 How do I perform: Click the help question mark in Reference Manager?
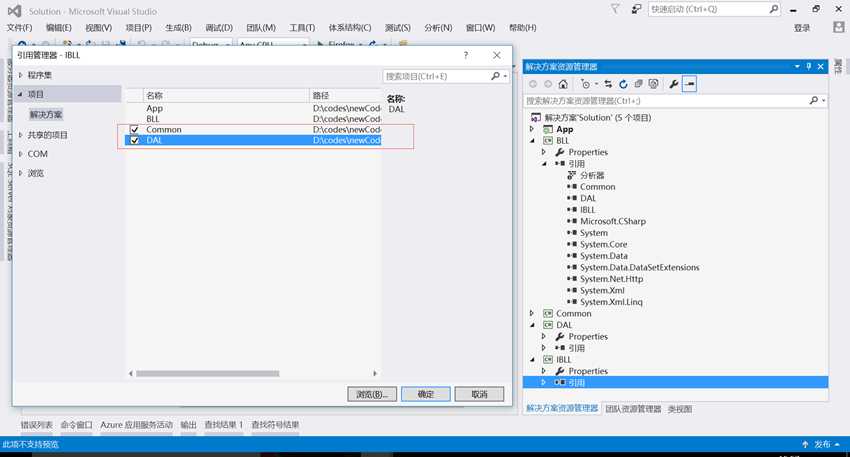(x=466, y=55)
